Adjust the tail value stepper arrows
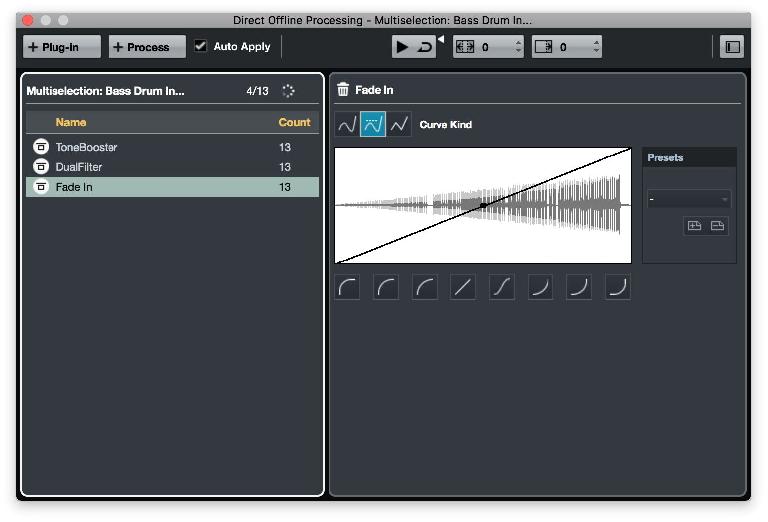 [596, 47]
